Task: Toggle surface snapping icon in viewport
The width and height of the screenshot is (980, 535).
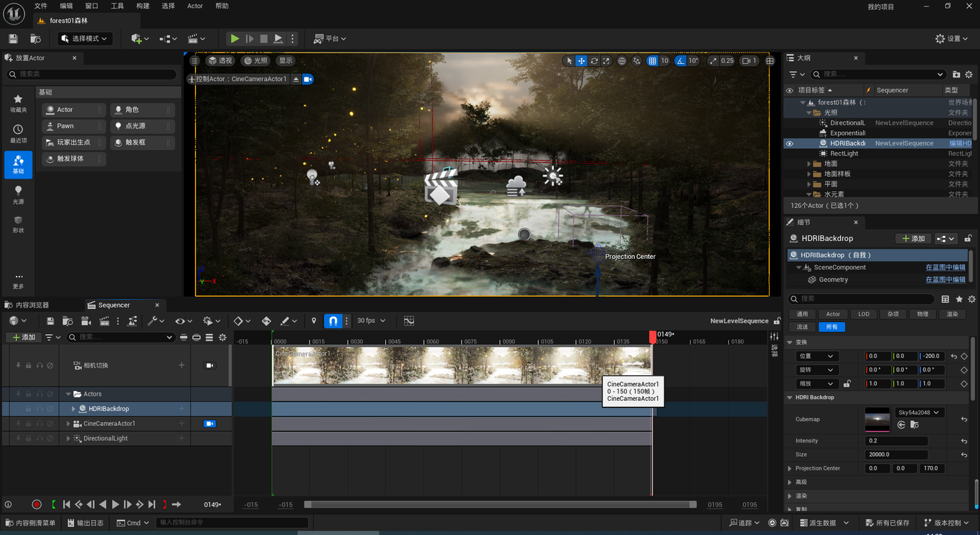Action: click(636, 61)
